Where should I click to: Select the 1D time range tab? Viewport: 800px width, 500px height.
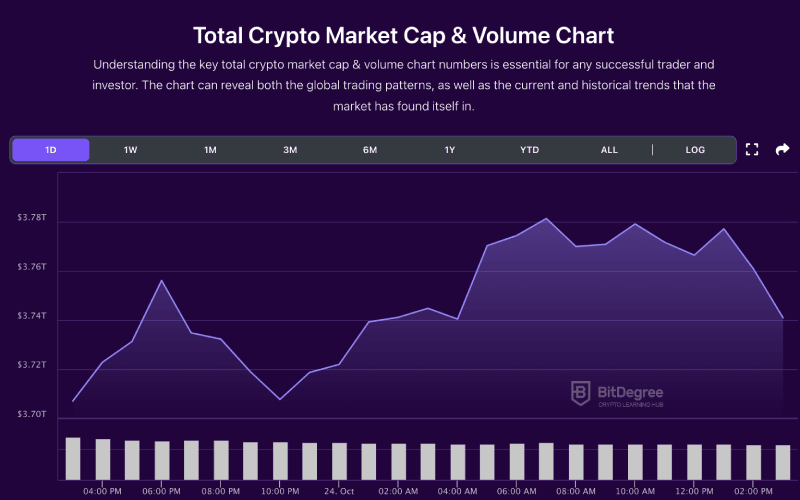pyautogui.click(x=51, y=150)
